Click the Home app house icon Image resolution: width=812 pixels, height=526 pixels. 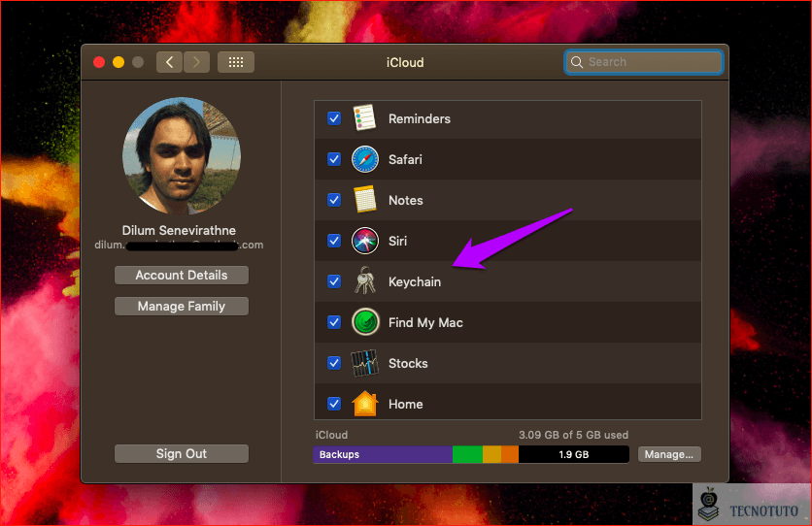point(365,404)
